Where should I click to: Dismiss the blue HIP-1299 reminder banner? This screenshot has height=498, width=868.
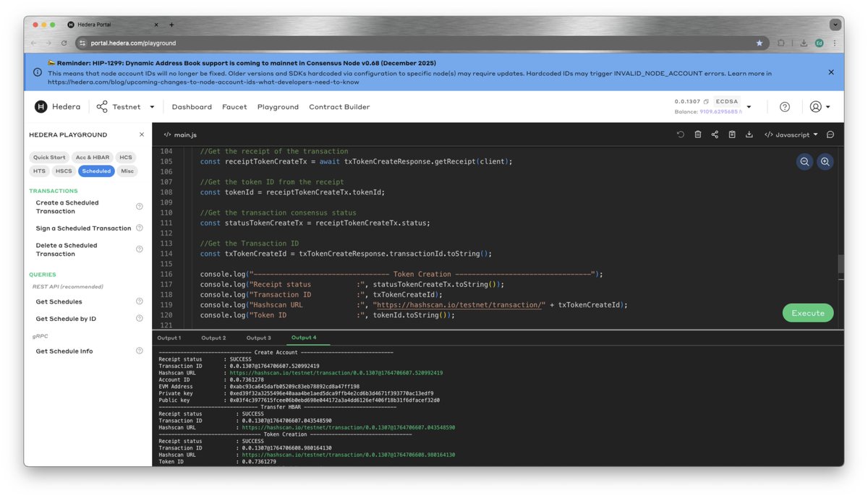(831, 72)
